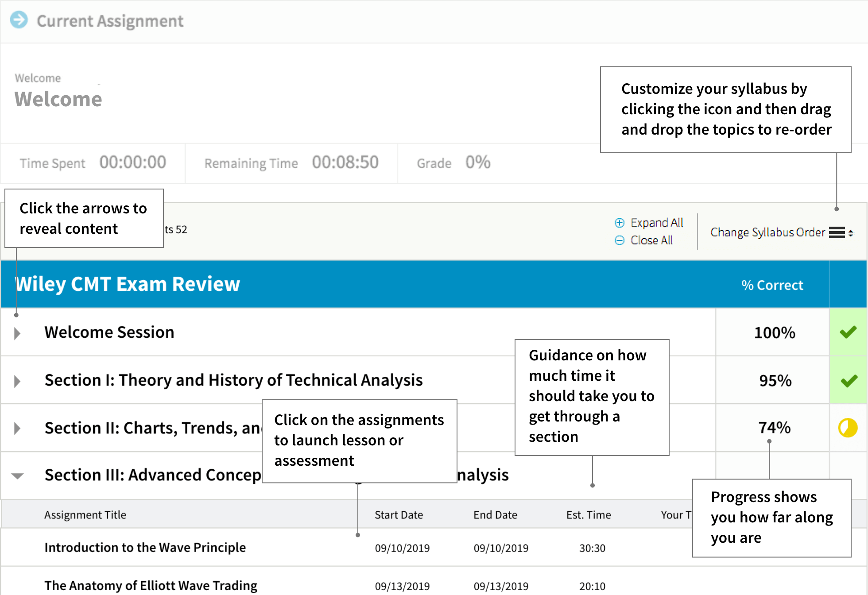Select the Welcome Session title
Viewport: 868px width, 595px height.
109,332
